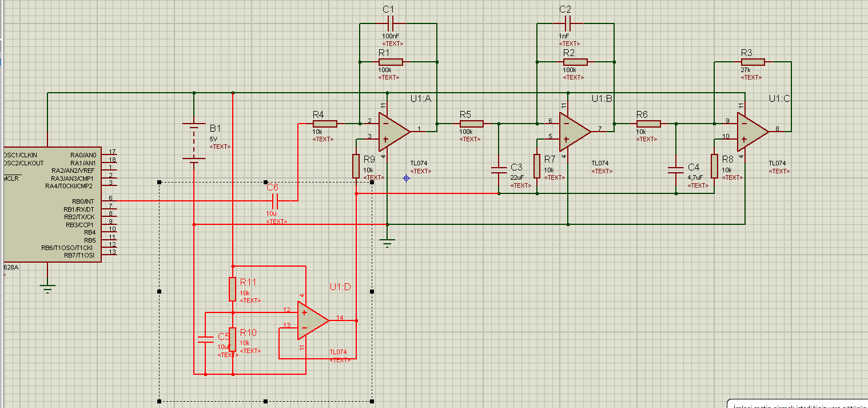Click the B1 reference label
The image size is (868, 408).
tap(215, 128)
